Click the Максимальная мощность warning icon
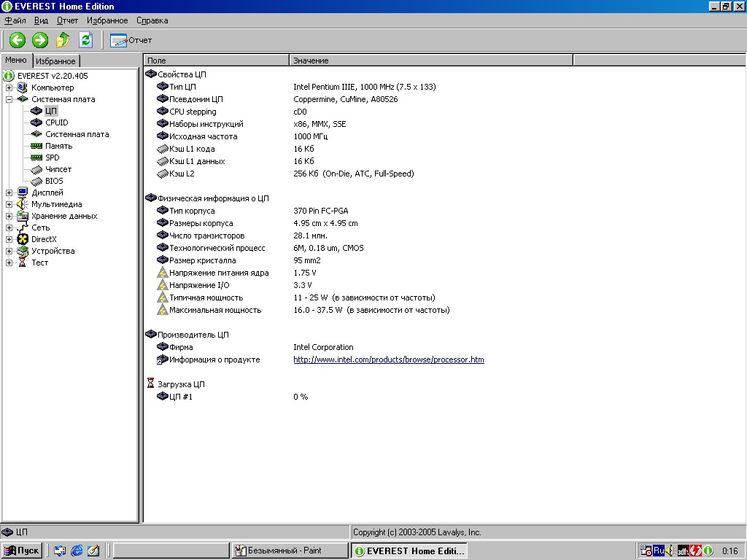Image resolution: width=747 pixels, height=560 pixels. (x=163, y=310)
